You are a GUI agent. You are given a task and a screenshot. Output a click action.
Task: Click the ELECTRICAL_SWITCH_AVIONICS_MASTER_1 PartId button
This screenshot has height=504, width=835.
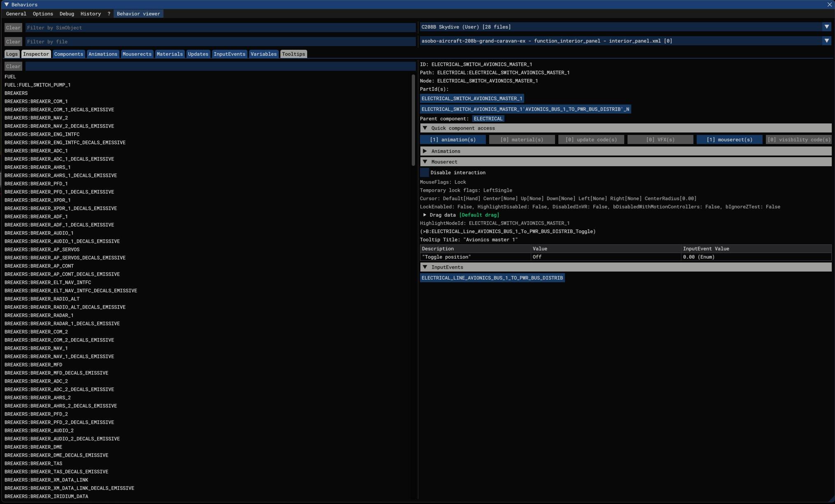point(472,99)
